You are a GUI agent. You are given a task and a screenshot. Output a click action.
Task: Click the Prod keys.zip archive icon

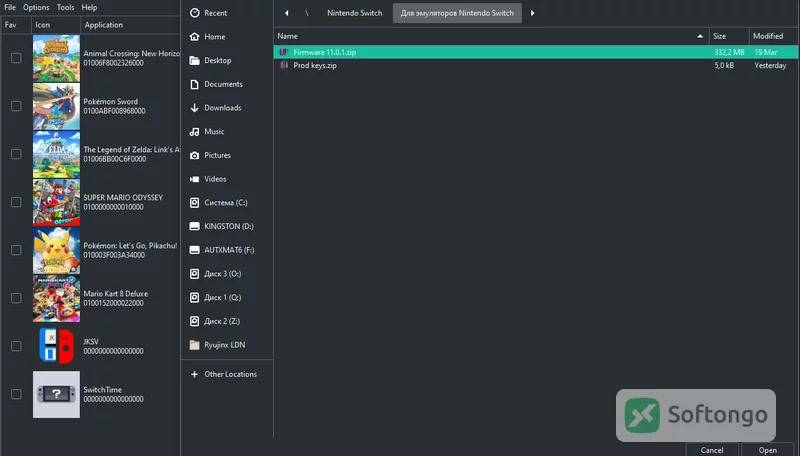[x=284, y=65]
